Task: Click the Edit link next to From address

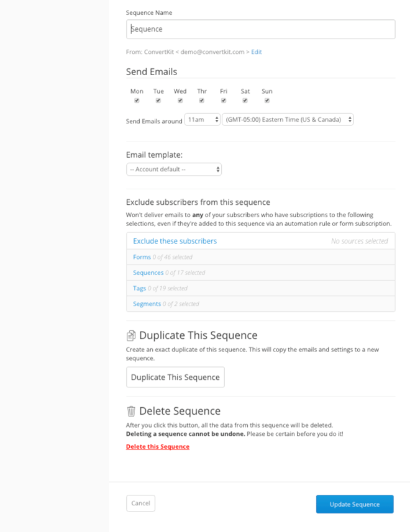Action: [257, 52]
